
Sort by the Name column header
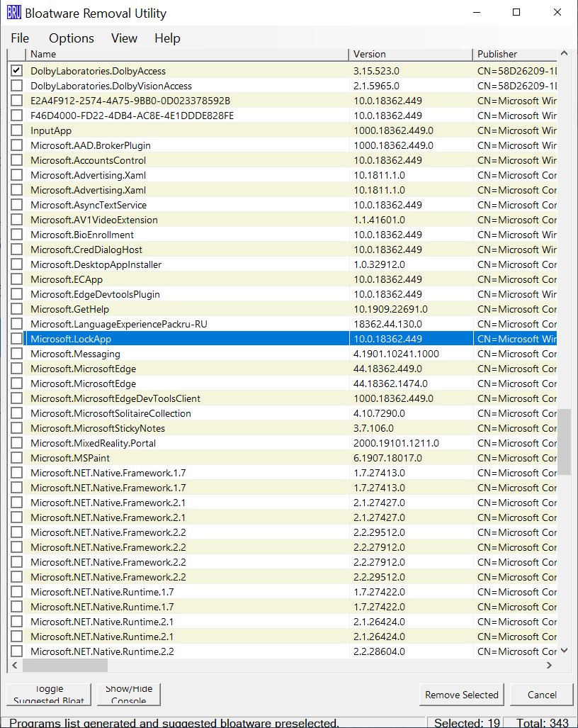coord(187,55)
